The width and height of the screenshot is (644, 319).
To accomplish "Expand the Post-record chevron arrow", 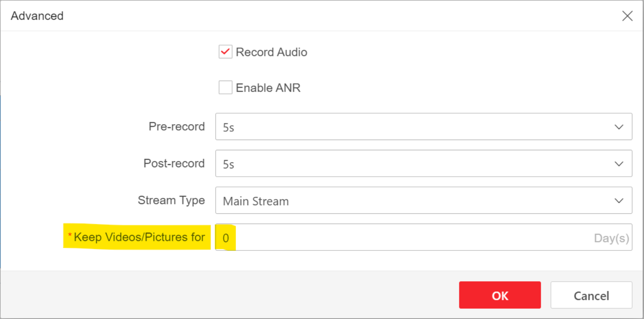I will point(619,163).
